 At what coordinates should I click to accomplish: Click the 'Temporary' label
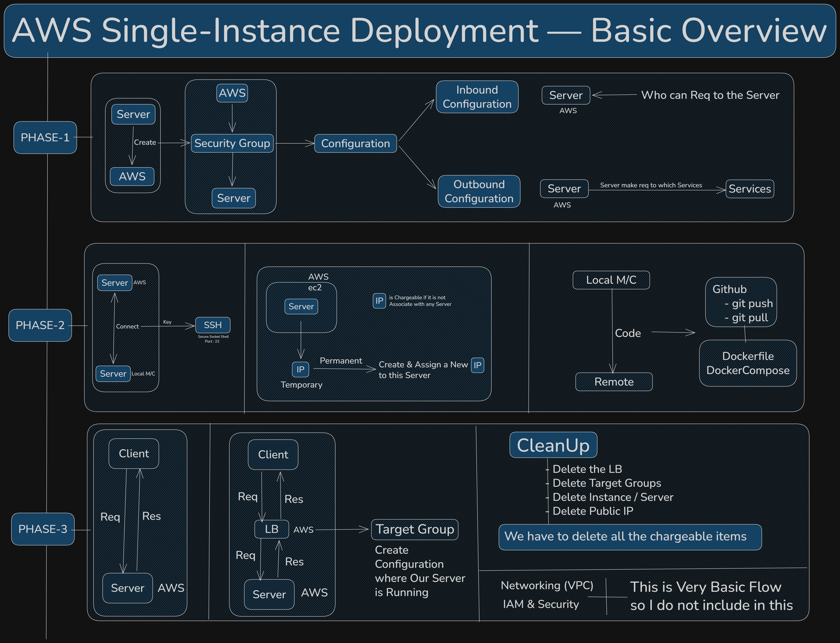(302, 385)
